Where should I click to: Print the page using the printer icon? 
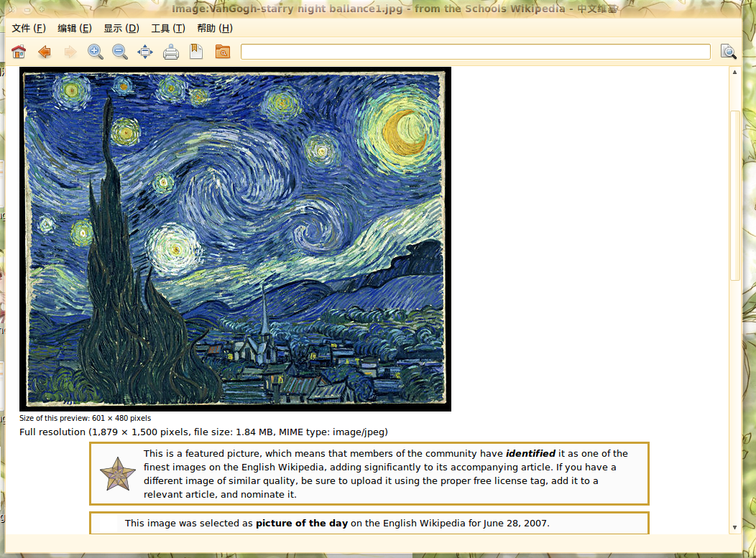click(x=171, y=52)
